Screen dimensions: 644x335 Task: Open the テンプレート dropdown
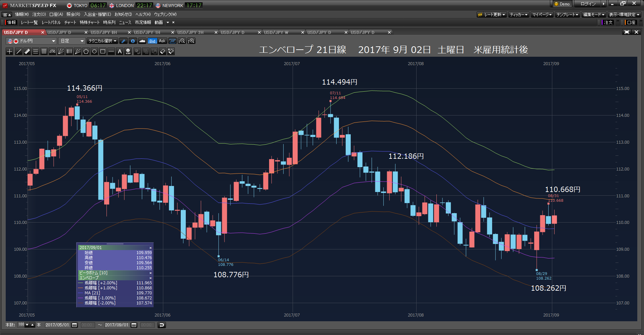567,15
